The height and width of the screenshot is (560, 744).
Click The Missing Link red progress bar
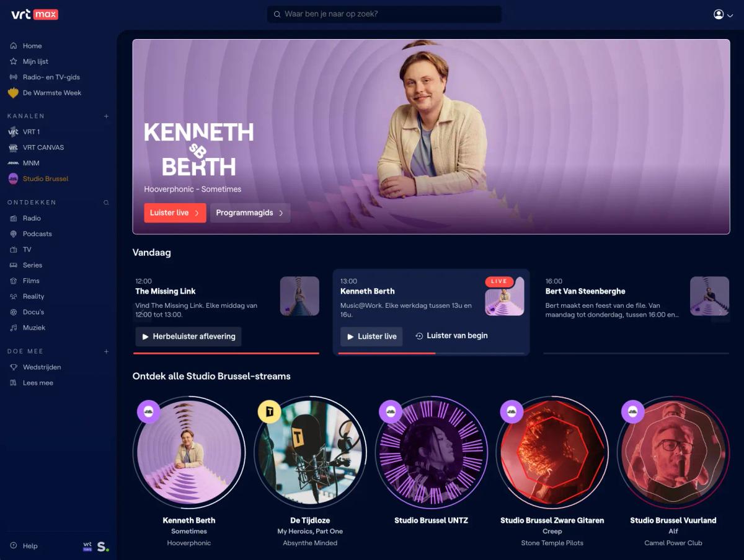pyautogui.click(x=226, y=353)
